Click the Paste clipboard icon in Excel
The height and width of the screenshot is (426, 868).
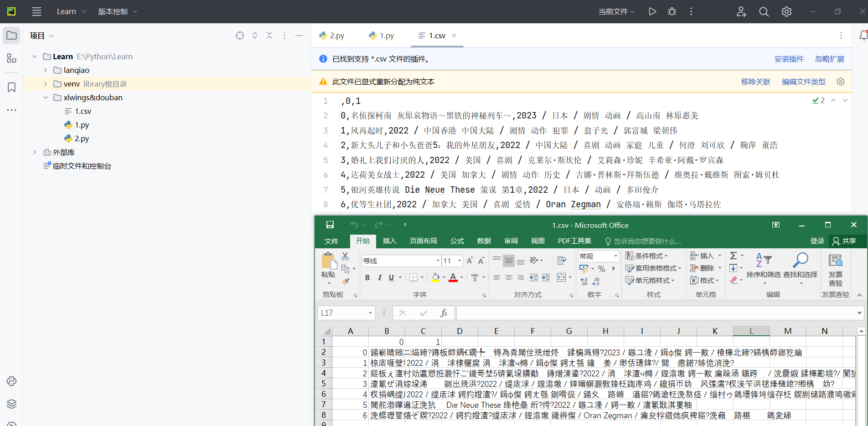tap(328, 261)
